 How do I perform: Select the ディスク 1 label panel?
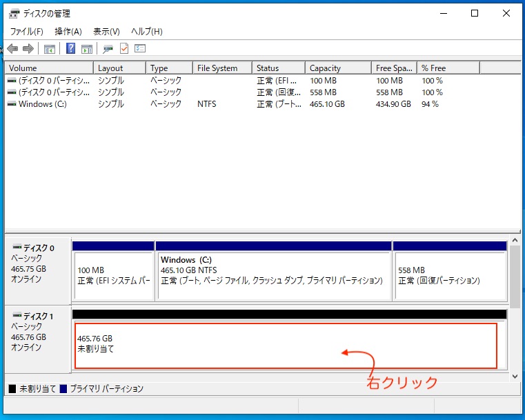point(37,339)
